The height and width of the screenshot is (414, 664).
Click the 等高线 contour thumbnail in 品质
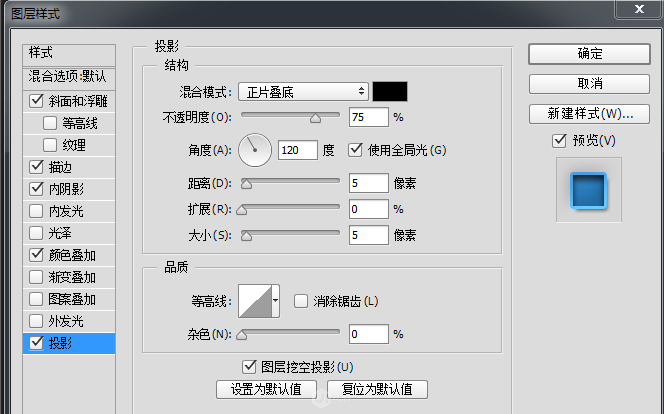[255, 301]
